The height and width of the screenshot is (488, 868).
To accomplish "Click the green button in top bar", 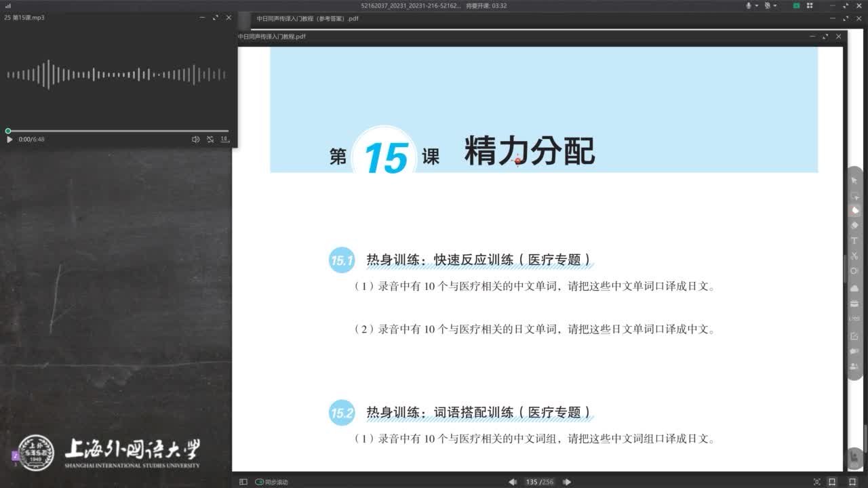I will click(x=797, y=5).
